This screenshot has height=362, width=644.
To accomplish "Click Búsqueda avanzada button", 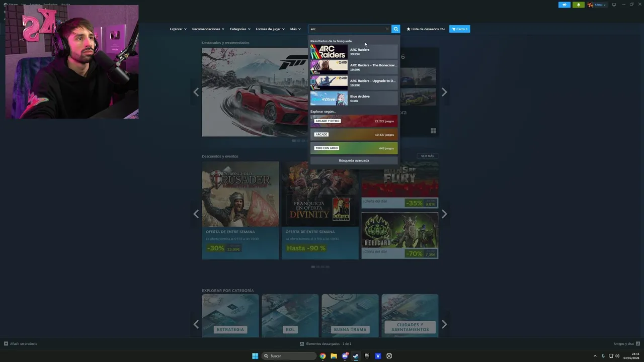I will coord(354,160).
